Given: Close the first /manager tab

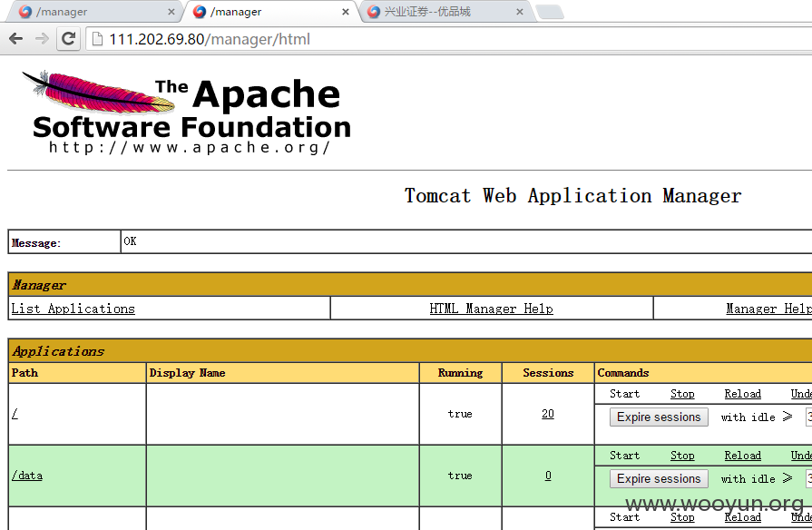Looking at the screenshot, I should point(171,12).
